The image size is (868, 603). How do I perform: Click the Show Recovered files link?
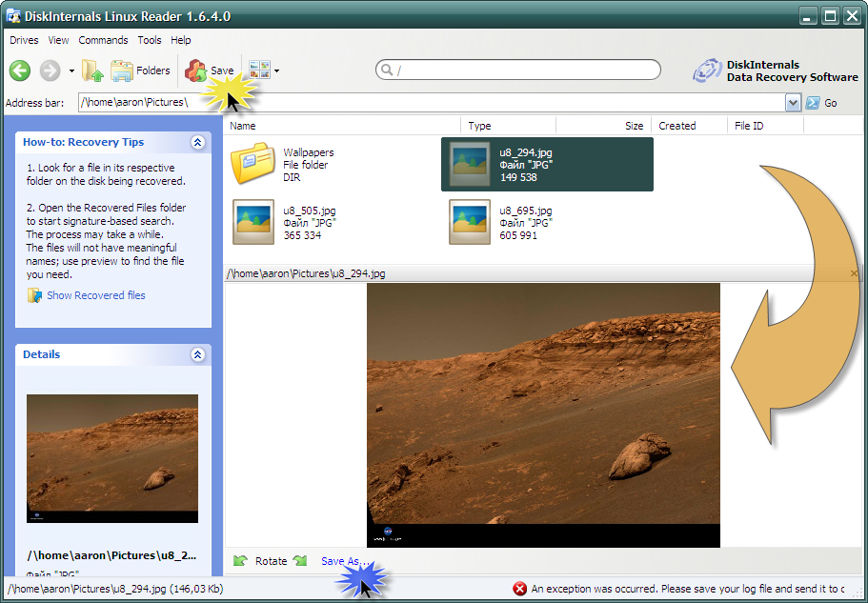pos(95,295)
